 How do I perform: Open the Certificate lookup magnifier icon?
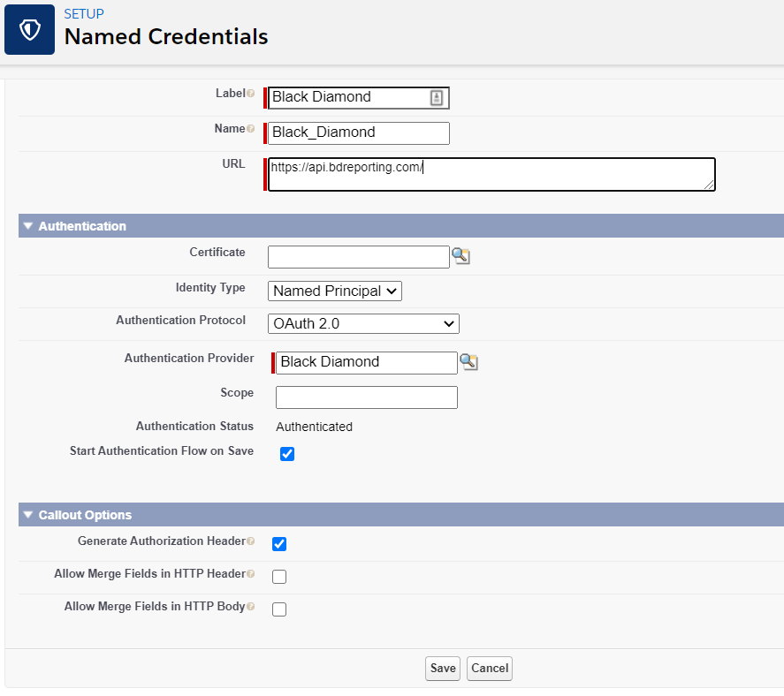(x=461, y=256)
